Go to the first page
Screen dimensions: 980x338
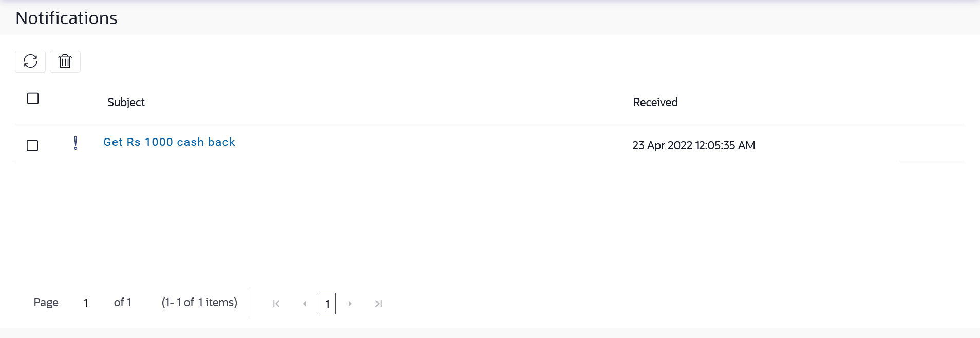(x=276, y=304)
